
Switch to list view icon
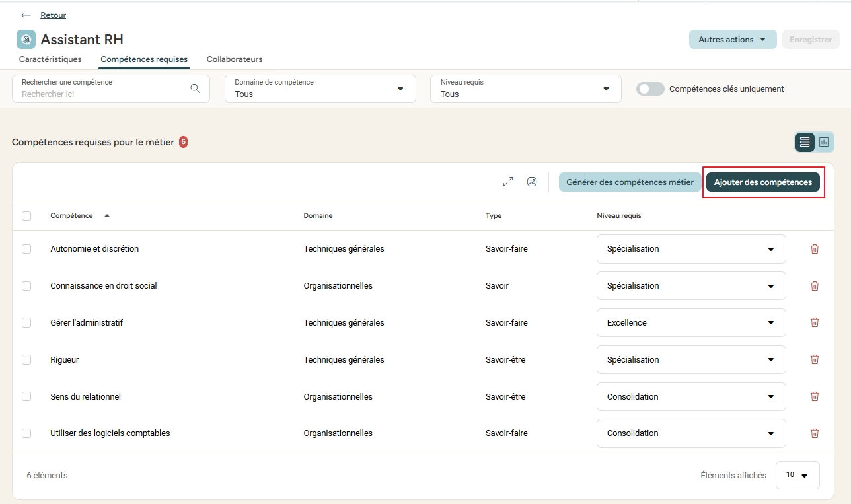pyautogui.click(x=805, y=142)
